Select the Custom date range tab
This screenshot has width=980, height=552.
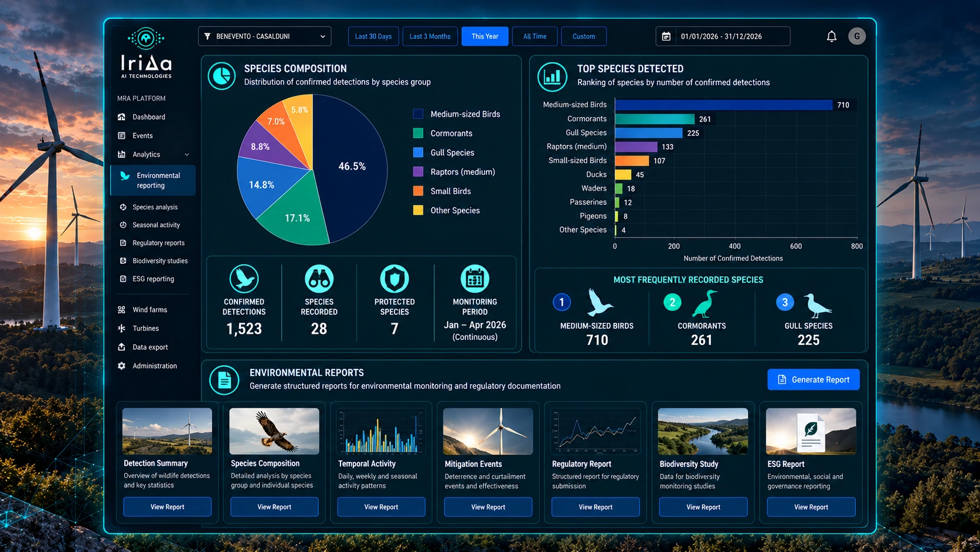[584, 36]
